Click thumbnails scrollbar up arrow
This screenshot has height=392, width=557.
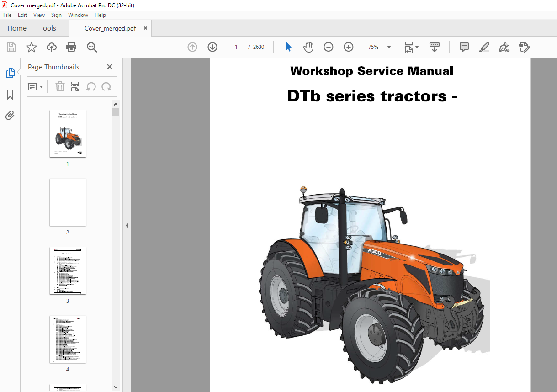click(116, 105)
